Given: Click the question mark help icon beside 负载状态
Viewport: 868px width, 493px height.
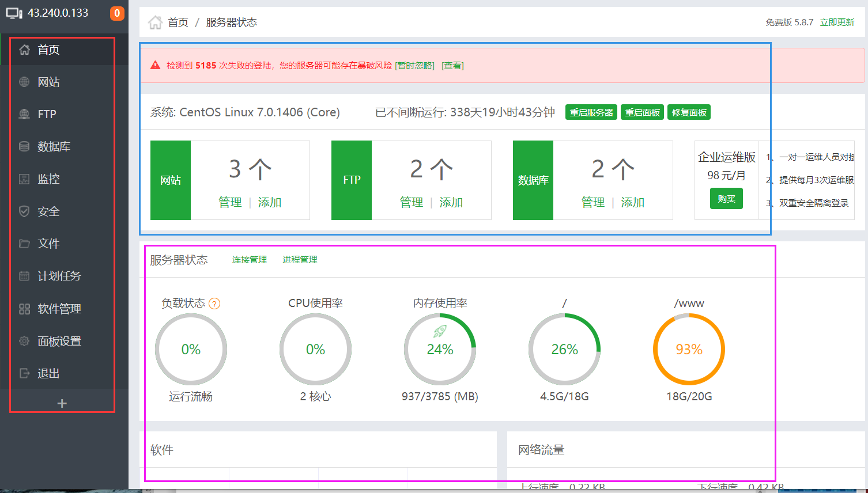Looking at the screenshot, I should pos(214,304).
